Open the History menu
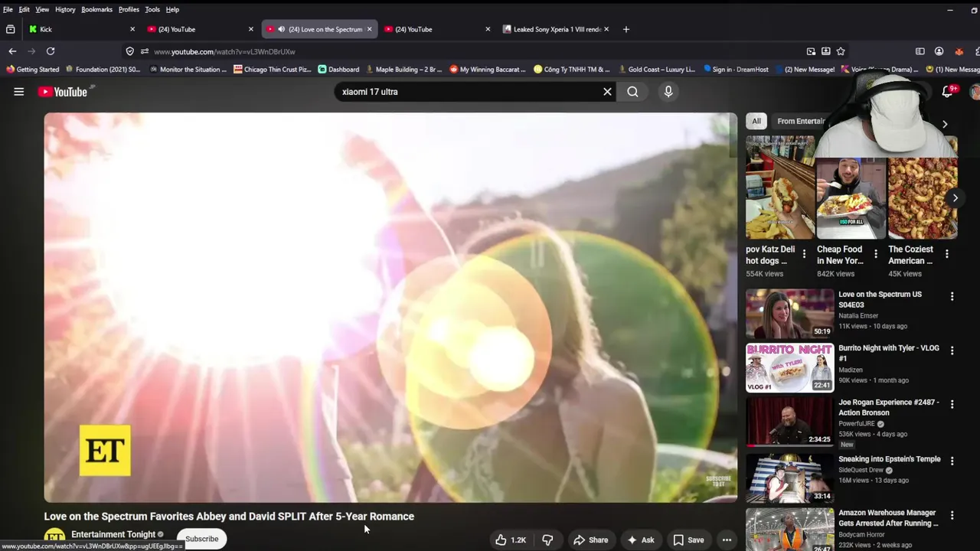The width and height of the screenshot is (980, 551). (x=65, y=9)
